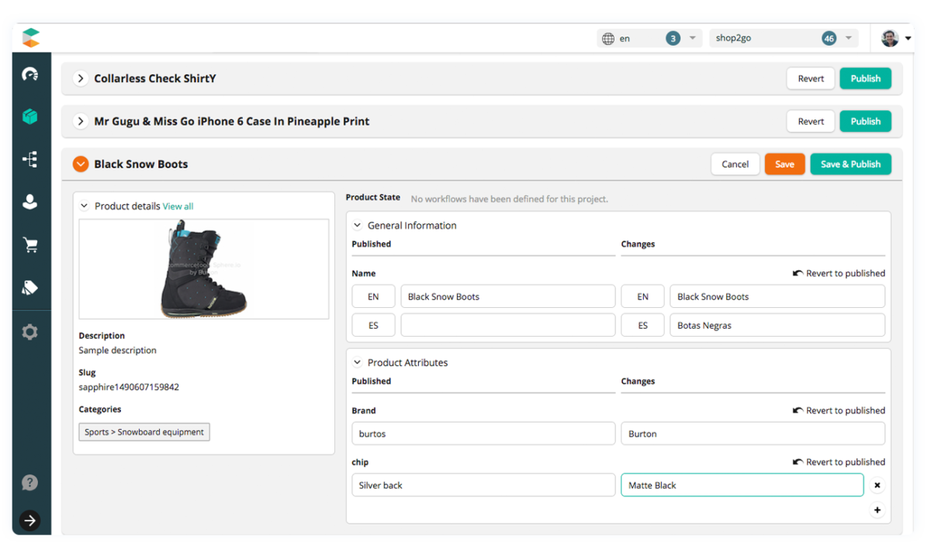Click the globe language icon
The width and height of the screenshot is (931, 560).
[608, 38]
